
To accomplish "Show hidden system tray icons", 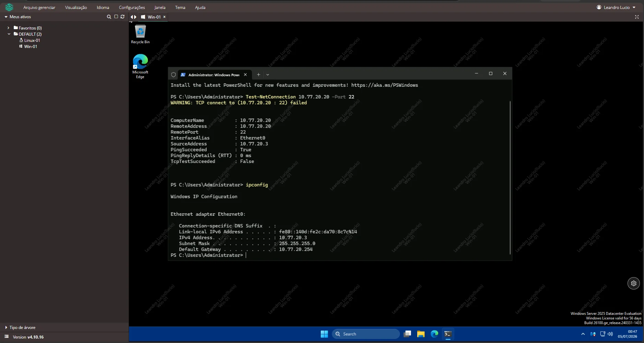I will tap(583, 334).
